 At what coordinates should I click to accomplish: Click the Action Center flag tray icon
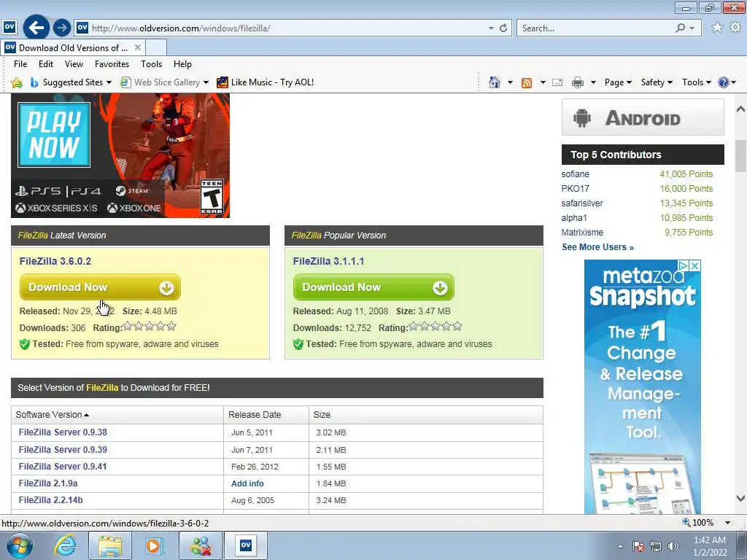(638, 546)
